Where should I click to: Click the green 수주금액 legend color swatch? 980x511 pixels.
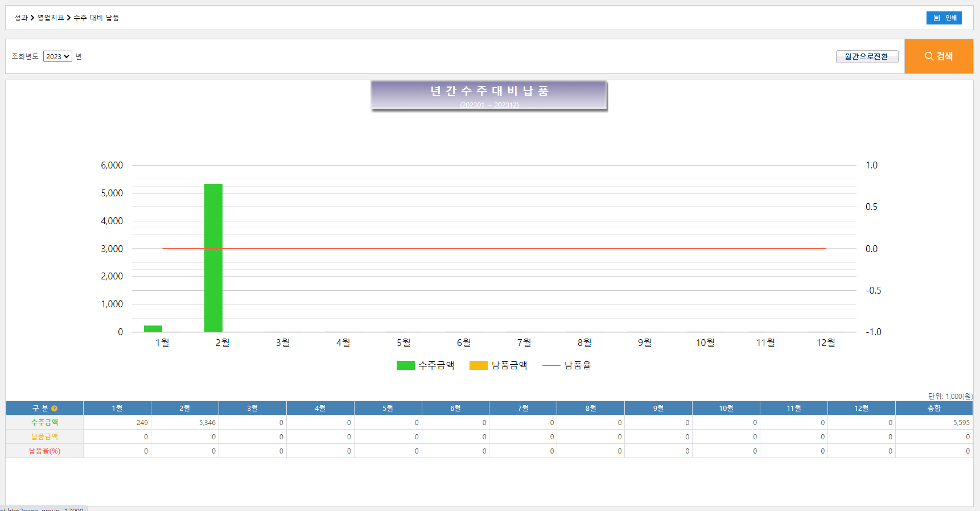(x=405, y=365)
